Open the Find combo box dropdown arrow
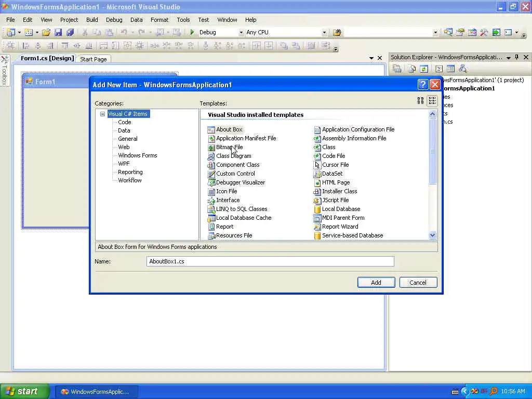The height and width of the screenshot is (399, 532). (x=435, y=33)
